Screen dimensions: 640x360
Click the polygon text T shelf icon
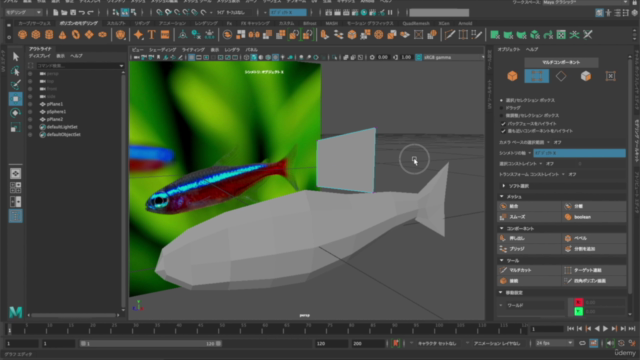click(152, 35)
